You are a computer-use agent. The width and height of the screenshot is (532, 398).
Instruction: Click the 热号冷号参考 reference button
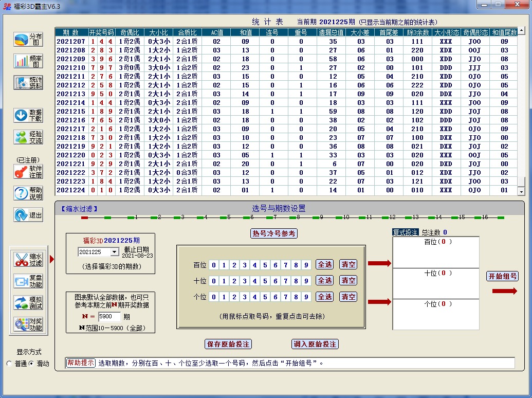(x=274, y=233)
